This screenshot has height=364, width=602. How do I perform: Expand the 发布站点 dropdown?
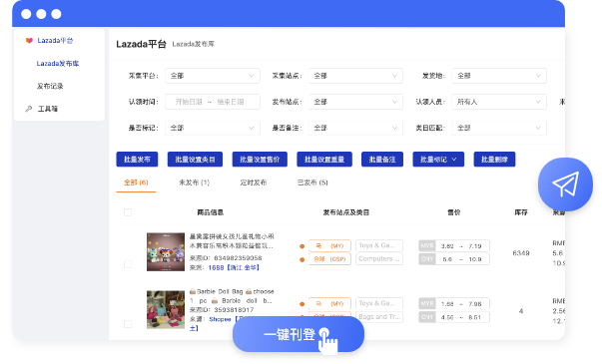pos(355,102)
